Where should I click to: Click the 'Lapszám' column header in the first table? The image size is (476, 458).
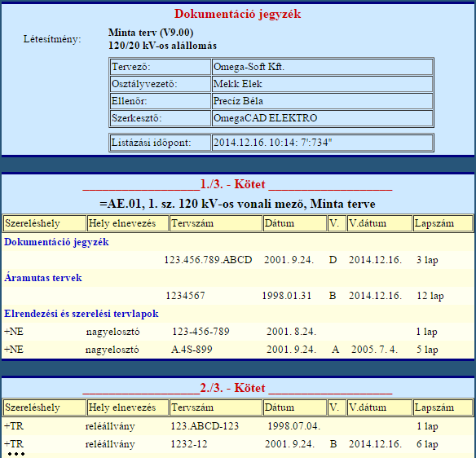[443, 223]
